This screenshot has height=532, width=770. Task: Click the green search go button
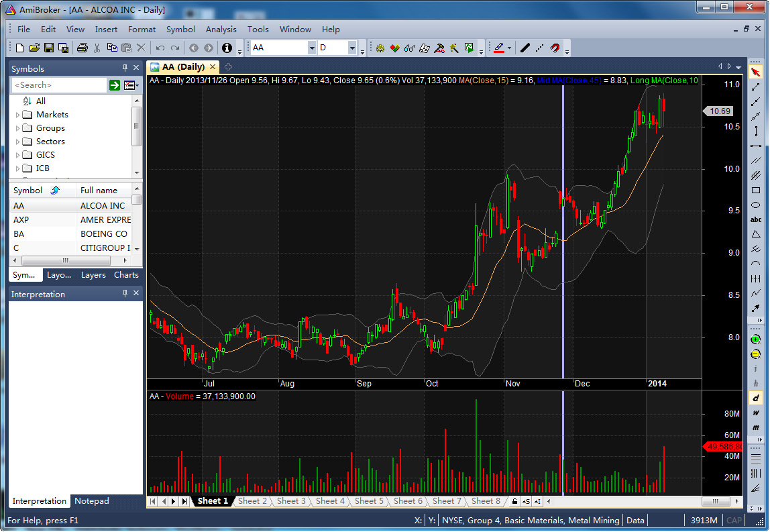115,85
